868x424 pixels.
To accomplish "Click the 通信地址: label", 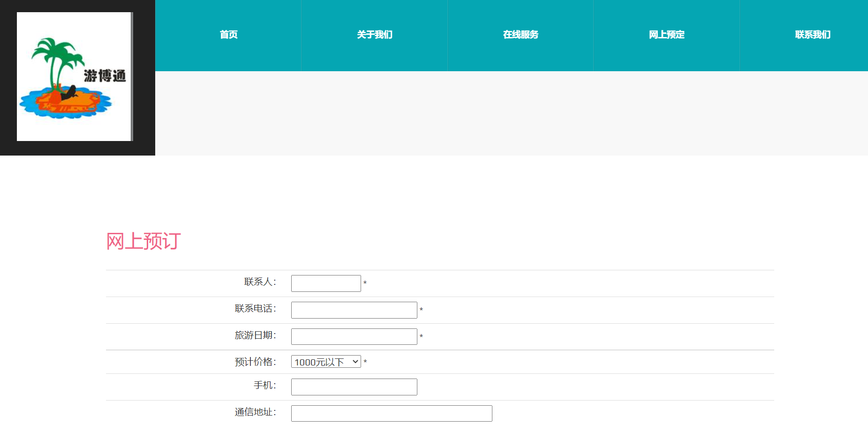I will [256, 412].
